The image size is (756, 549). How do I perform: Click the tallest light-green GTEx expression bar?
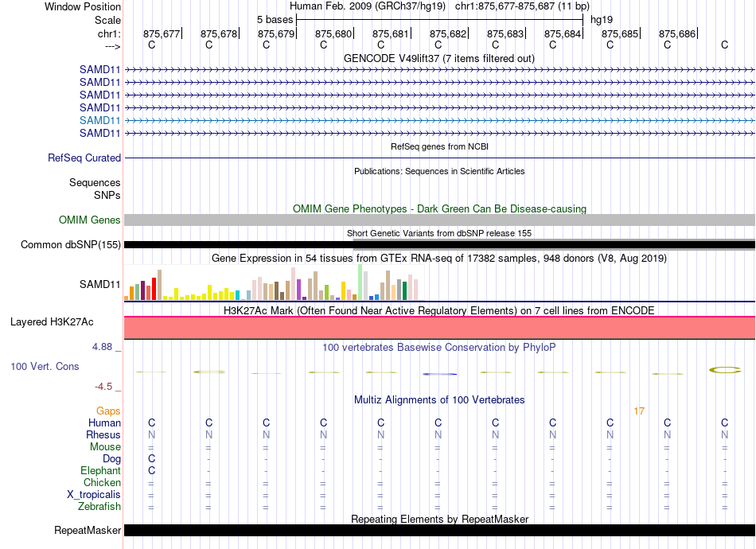coord(360,282)
